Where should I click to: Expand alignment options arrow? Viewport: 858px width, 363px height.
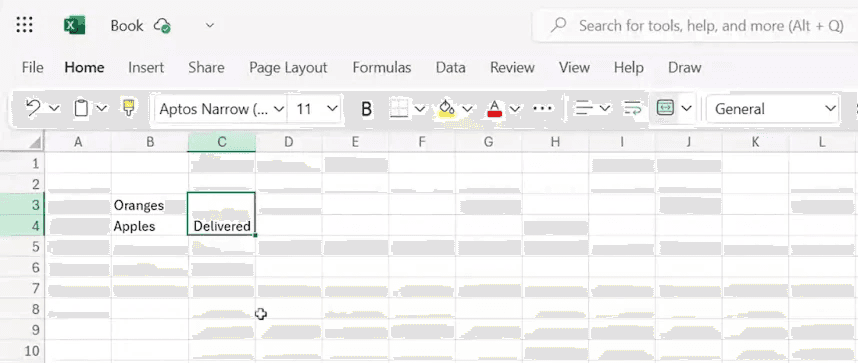[605, 108]
